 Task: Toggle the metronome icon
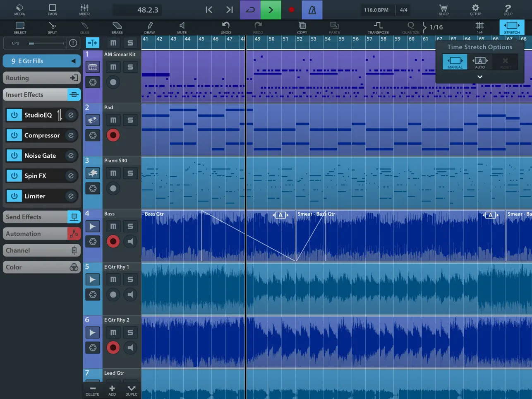(x=312, y=10)
